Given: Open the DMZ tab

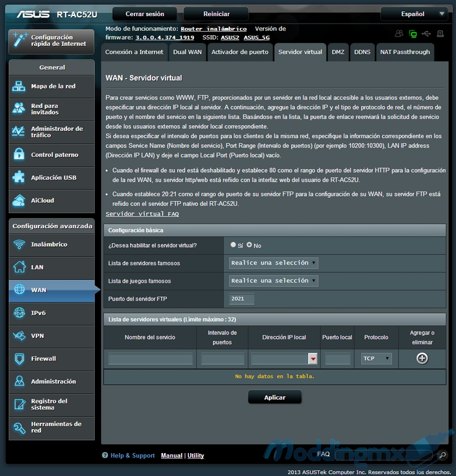Looking at the screenshot, I should click(x=338, y=52).
